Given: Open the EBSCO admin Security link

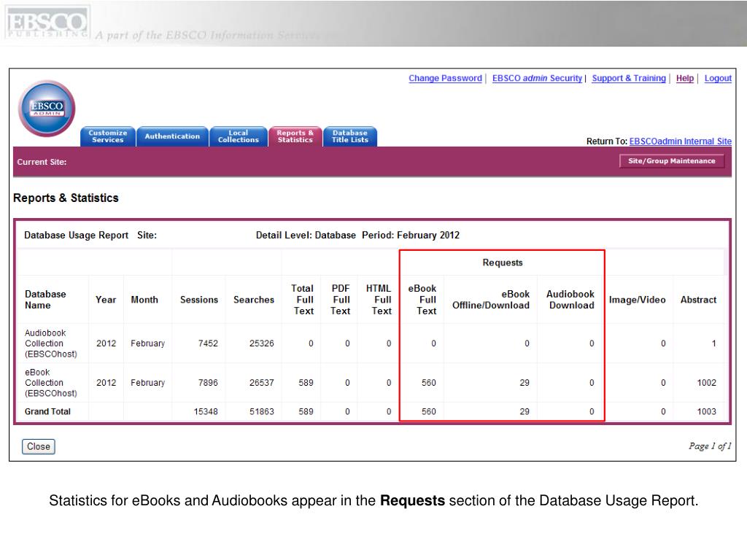Looking at the screenshot, I should pyautogui.click(x=538, y=78).
